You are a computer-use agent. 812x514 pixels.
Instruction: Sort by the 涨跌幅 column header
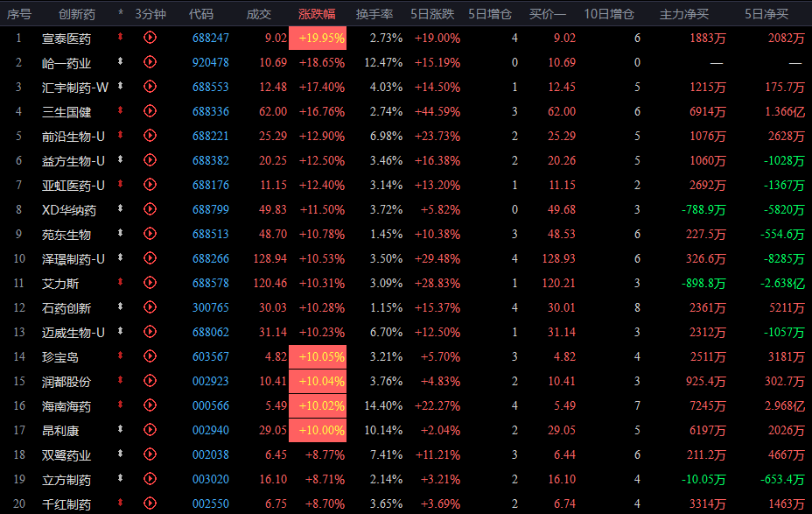[317, 14]
